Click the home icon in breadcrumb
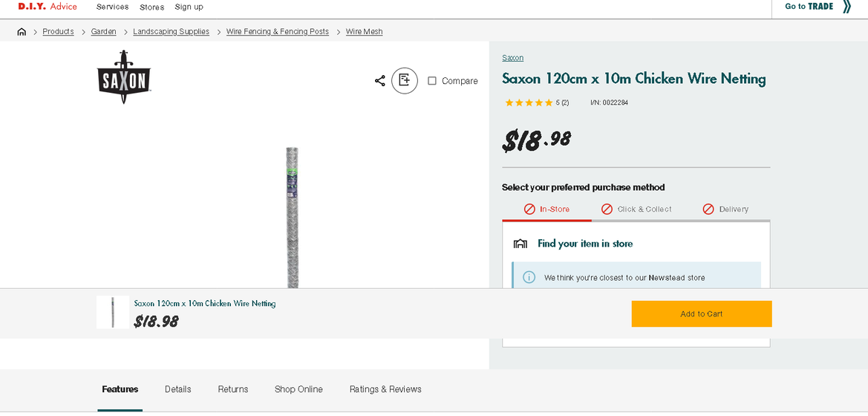The width and height of the screenshot is (868, 416). click(x=22, y=32)
